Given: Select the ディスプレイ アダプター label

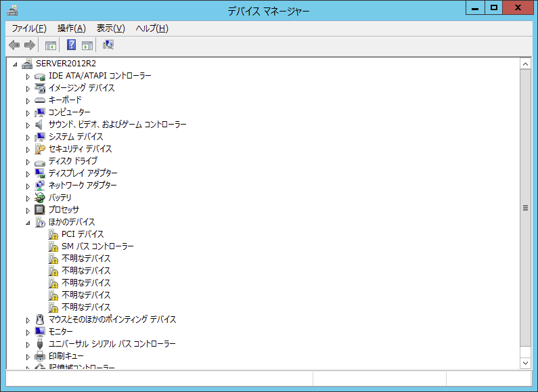Looking at the screenshot, I should click(x=83, y=173).
